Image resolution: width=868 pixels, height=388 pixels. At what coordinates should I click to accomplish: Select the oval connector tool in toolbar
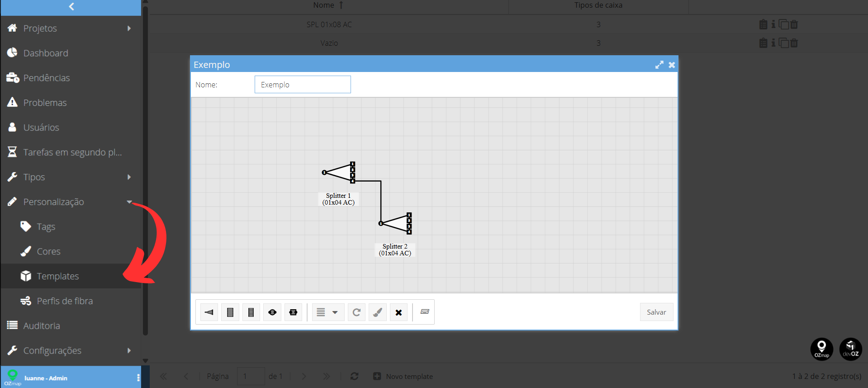tap(272, 312)
